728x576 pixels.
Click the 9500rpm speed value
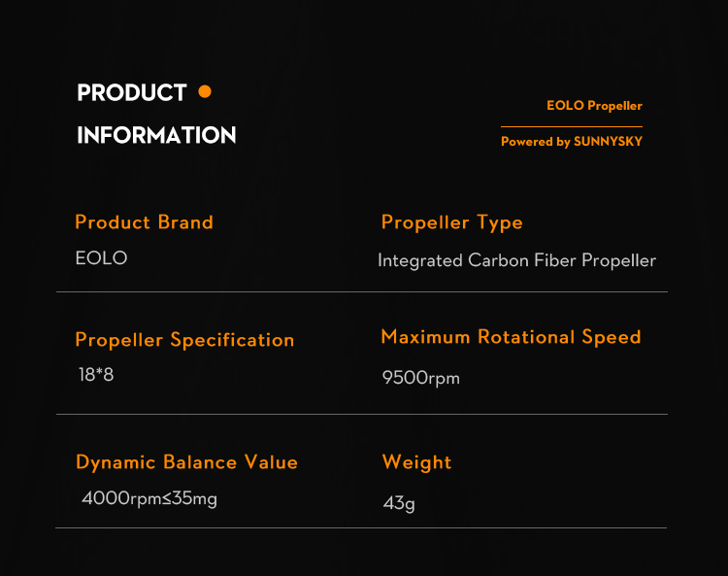pyautogui.click(x=420, y=378)
